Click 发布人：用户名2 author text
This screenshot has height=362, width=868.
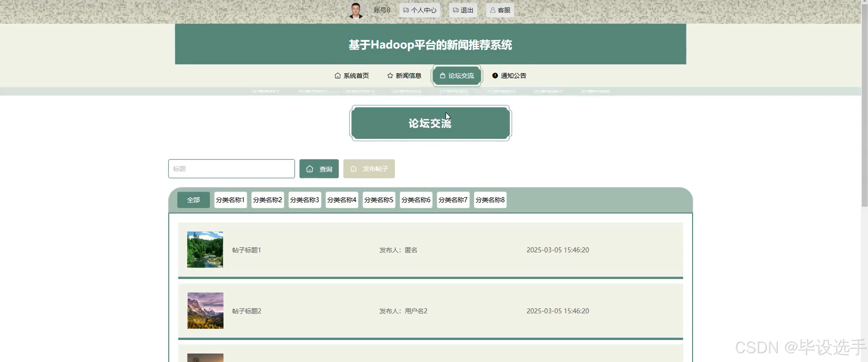(403, 311)
